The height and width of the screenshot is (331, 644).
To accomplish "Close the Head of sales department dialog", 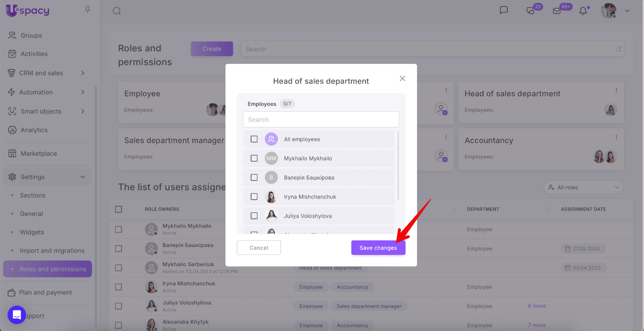I will [x=402, y=79].
